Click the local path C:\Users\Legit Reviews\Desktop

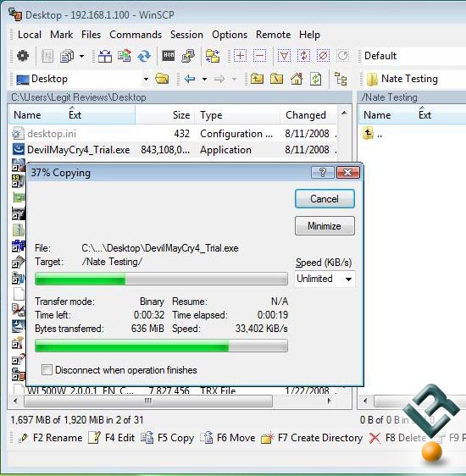click(x=79, y=97)
